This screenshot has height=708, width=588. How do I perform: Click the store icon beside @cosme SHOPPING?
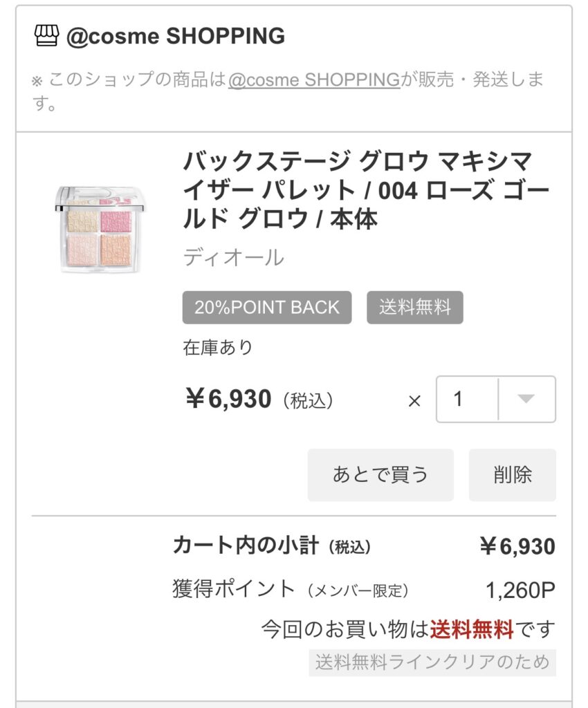point(47,35)
